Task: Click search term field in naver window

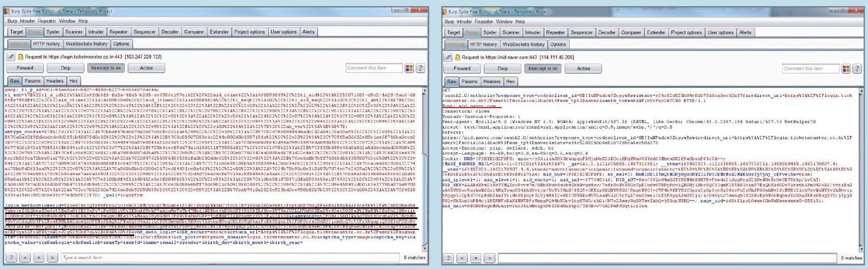Action: tap(668, 258)
